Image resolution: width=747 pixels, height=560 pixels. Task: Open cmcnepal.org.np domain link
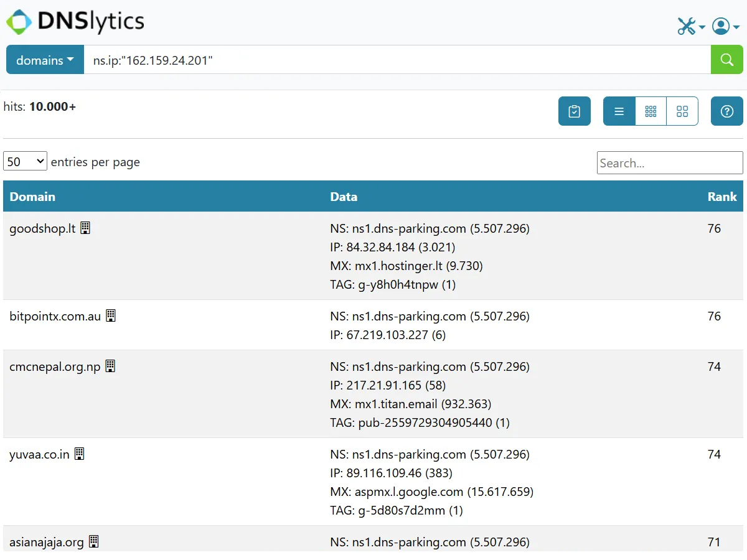[55, 366]
